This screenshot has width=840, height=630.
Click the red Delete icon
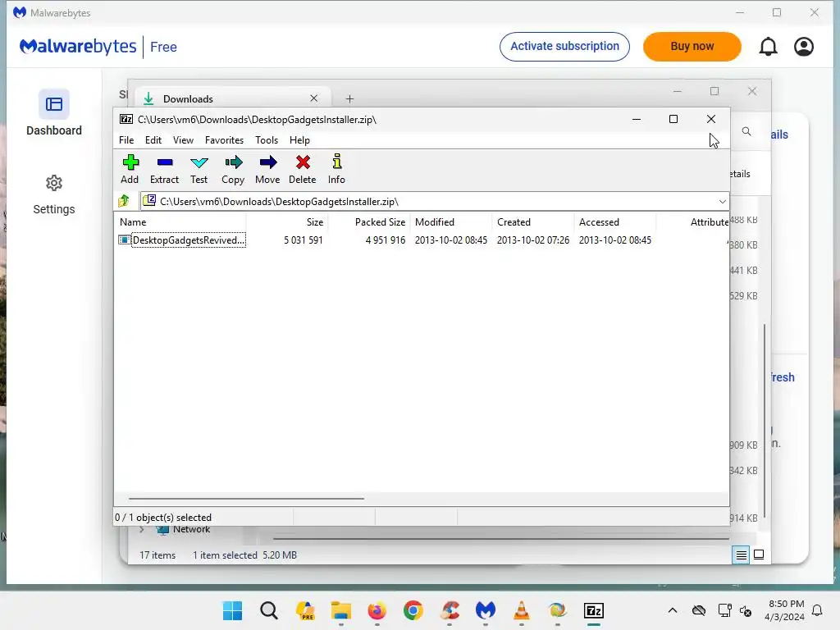(303, 163)
